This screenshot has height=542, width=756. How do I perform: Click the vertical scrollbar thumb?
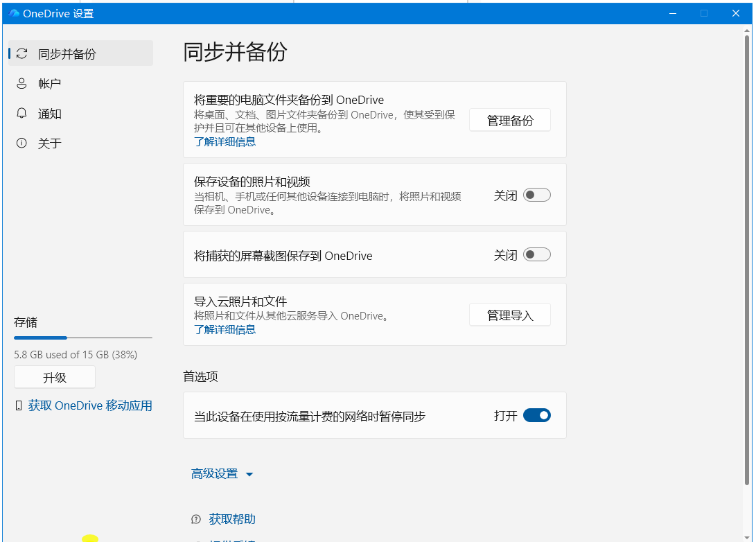[748, 259]
